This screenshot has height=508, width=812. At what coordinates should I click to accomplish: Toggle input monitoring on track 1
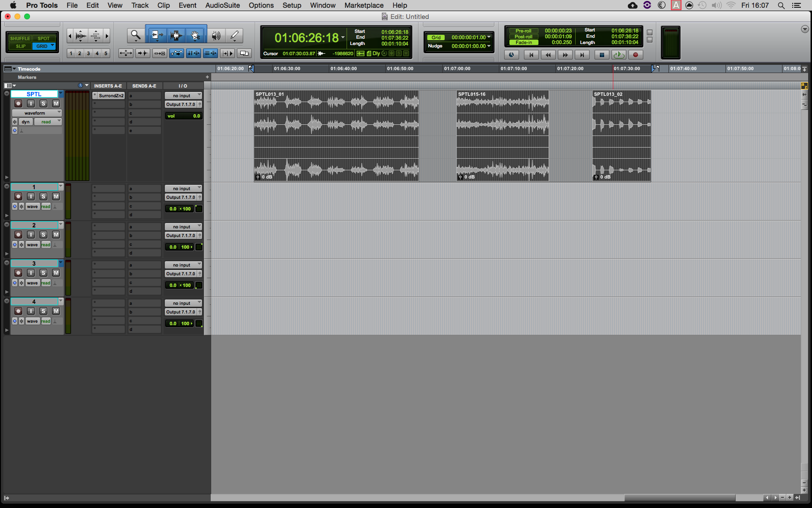tap(31, 196)
